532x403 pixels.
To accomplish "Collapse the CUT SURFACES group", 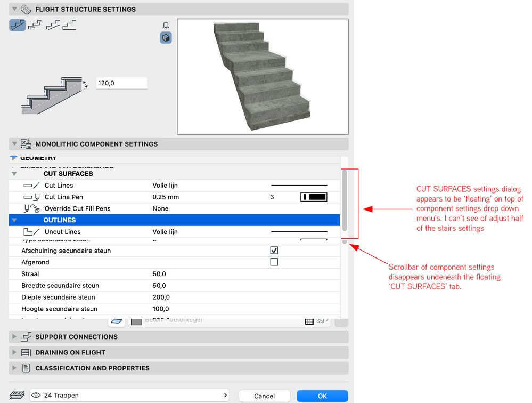I will (x=14, y=174).
